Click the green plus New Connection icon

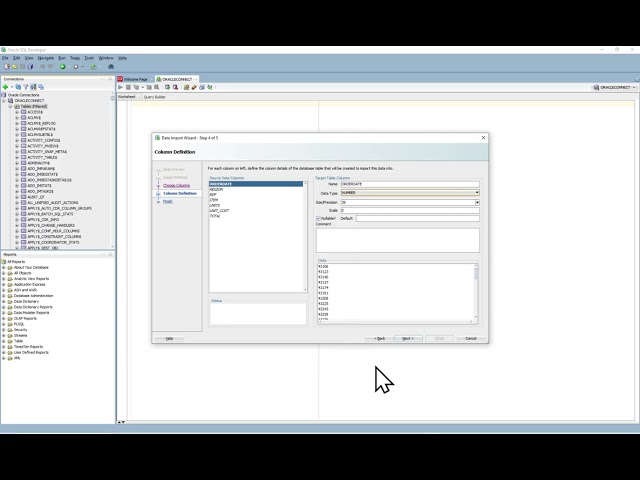(5, 87)
